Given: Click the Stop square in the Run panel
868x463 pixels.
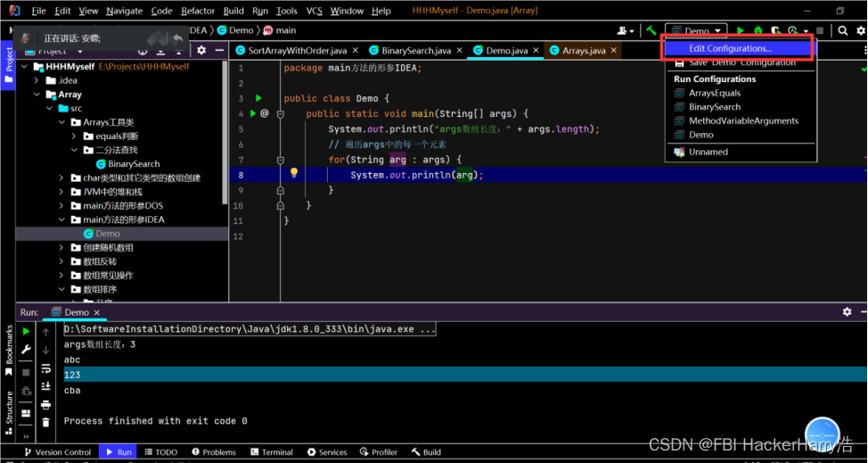Looking at the screenshot, I should click(x=26, y=373).
